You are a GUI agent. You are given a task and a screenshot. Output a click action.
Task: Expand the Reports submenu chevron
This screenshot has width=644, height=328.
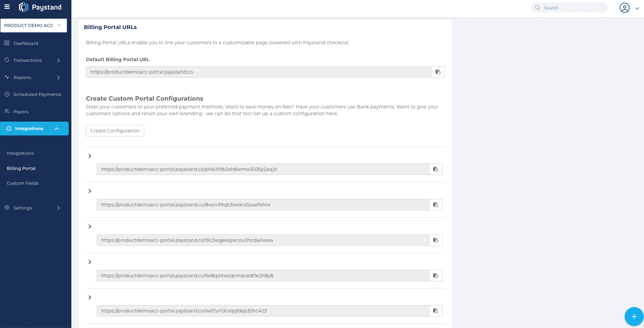pos(59,78)
